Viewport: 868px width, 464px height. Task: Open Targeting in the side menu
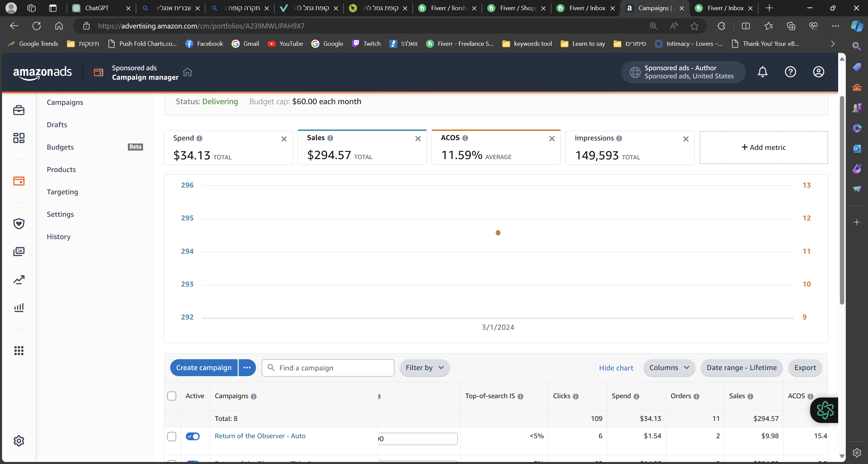click(x=62, y=192)
